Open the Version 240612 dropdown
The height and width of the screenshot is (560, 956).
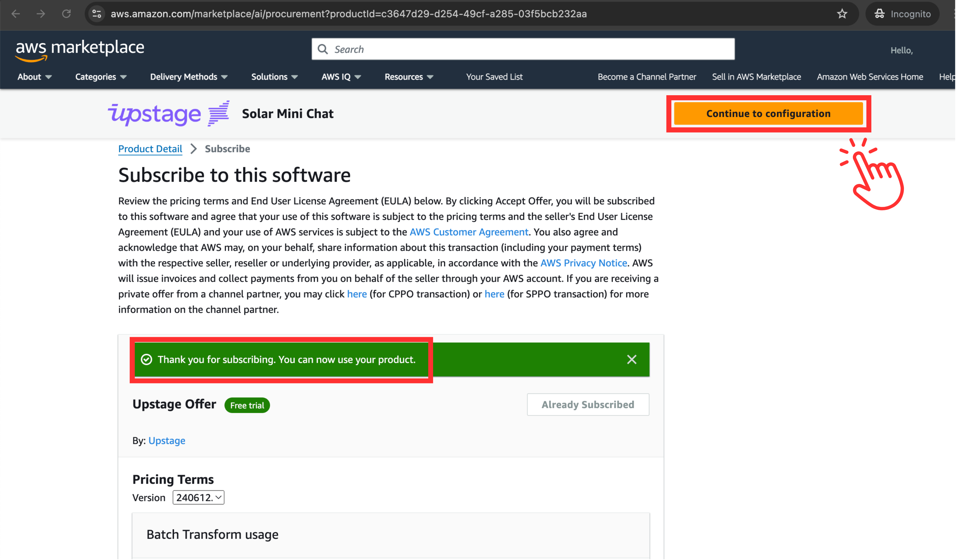(x=198, y=498)
